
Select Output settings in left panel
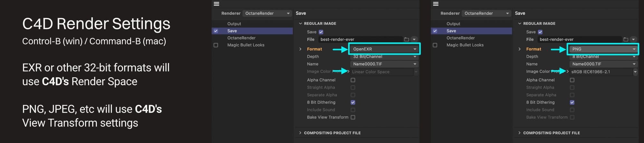pyautogui.click(x=234, y=24)
